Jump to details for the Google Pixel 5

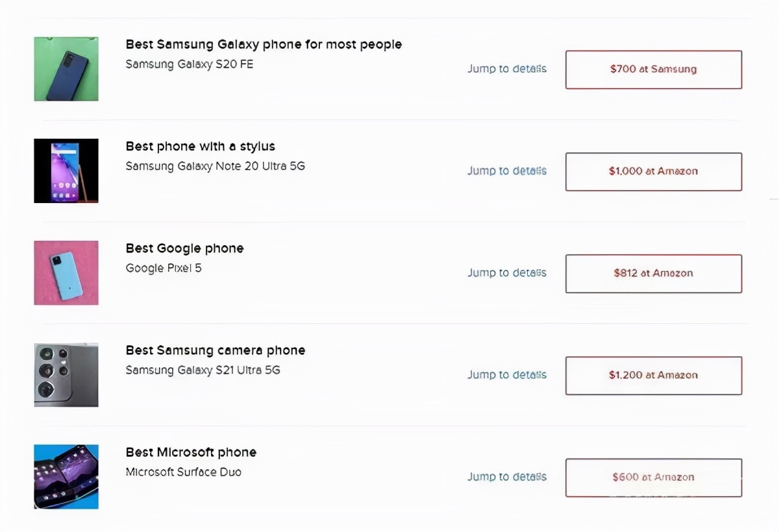(507, 272)
